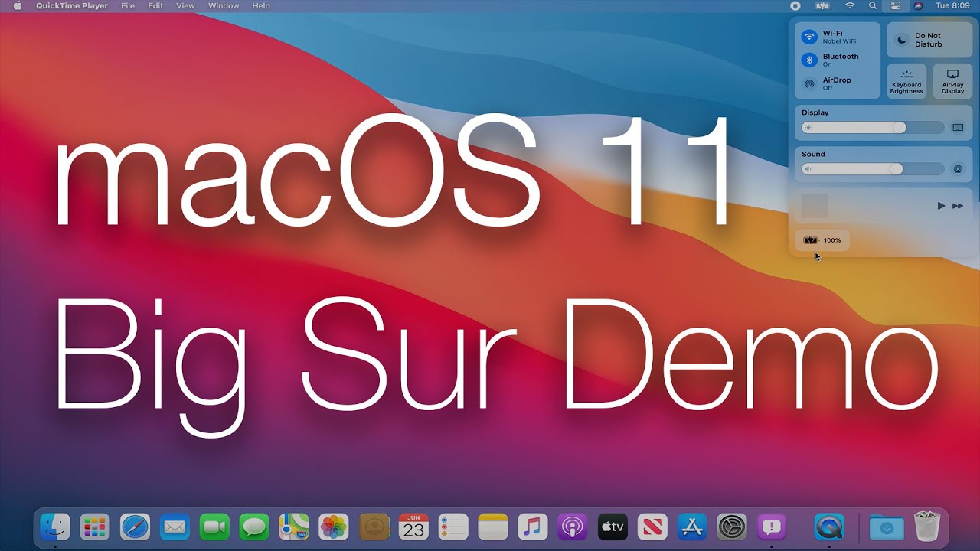
Task: Open Contacts from the Dock
Action: point(374,527)
